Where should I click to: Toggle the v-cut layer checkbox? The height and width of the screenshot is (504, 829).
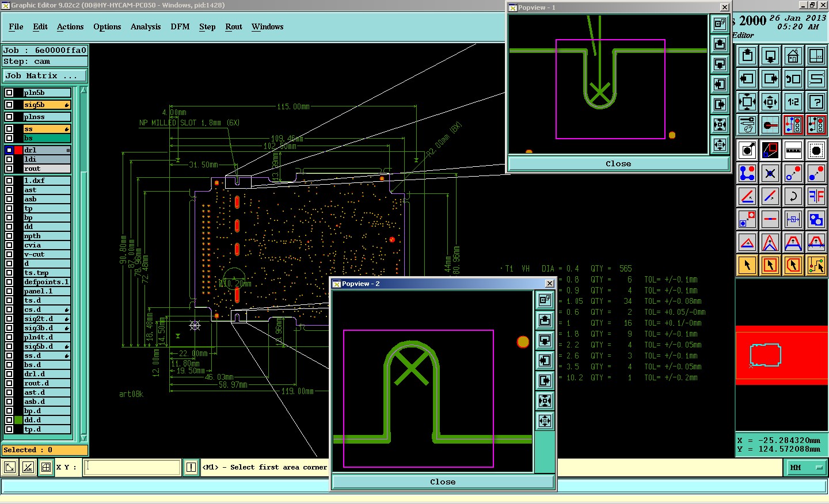(x=9, y=254)
